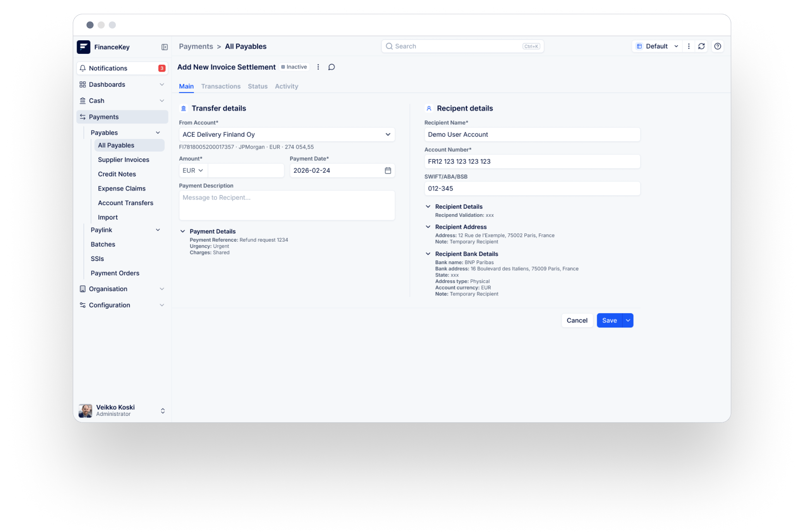Open the comment bubble icon
The height and width of the screenshot is (532, 804).
click(332, 67)
